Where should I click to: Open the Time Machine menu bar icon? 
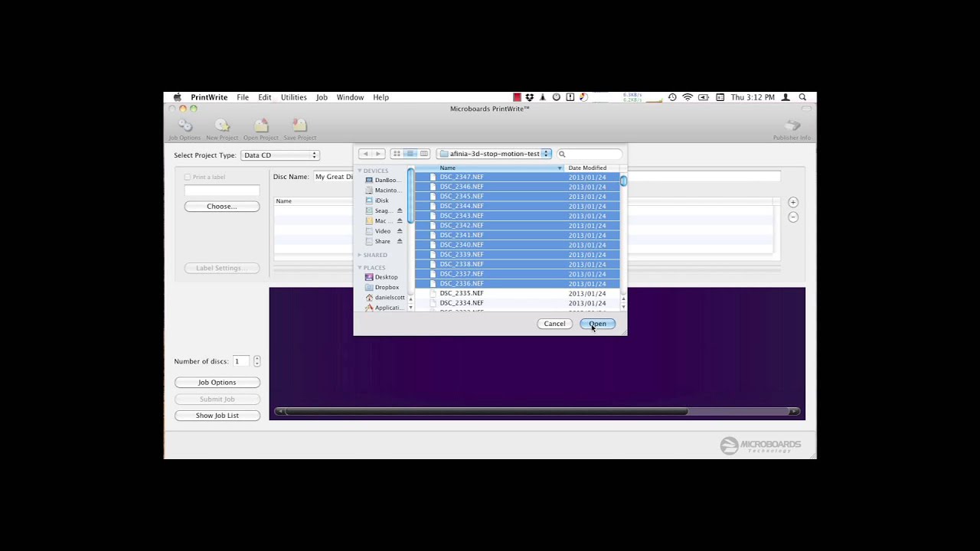pos(672,97)
